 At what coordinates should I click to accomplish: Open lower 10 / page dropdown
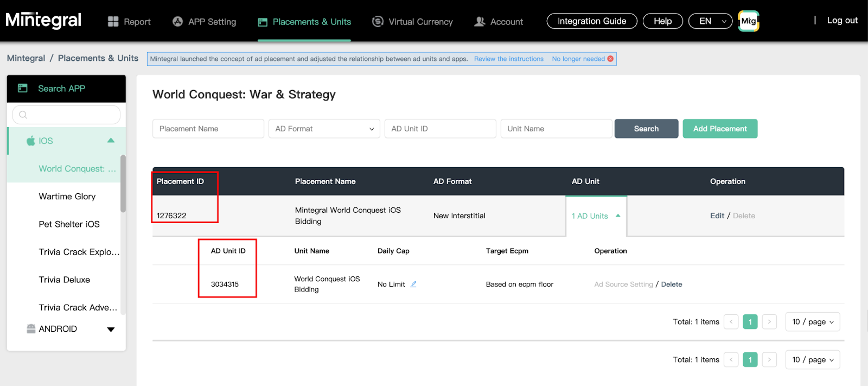[813, 359]
